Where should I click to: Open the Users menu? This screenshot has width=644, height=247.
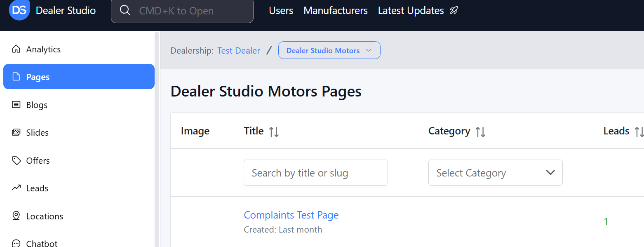pyautogui.click(x=281, y=11)
